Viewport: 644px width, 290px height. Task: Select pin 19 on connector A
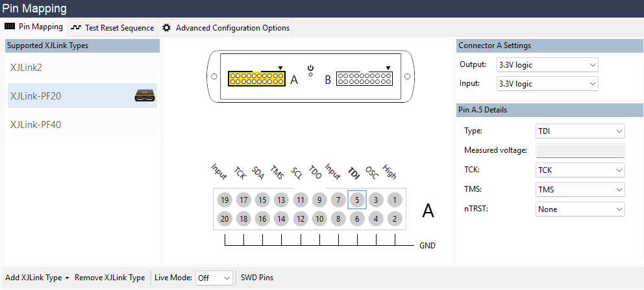[225, 200]
